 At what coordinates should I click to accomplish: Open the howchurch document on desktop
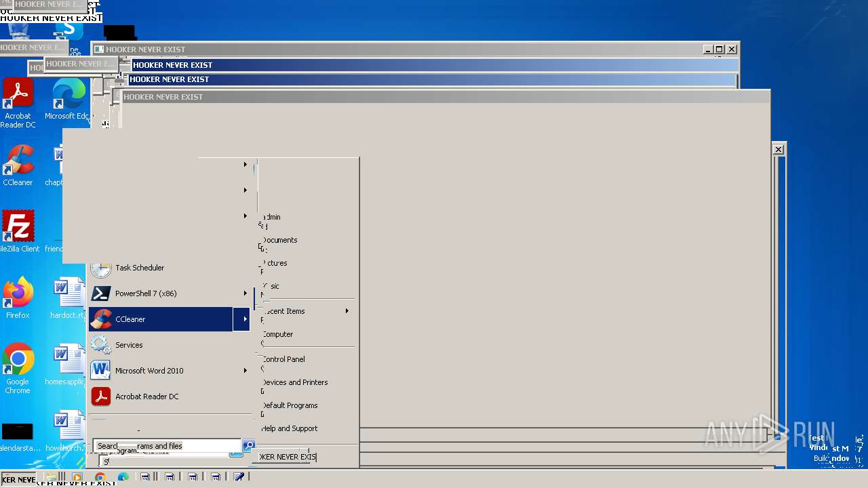coord(66,431)
